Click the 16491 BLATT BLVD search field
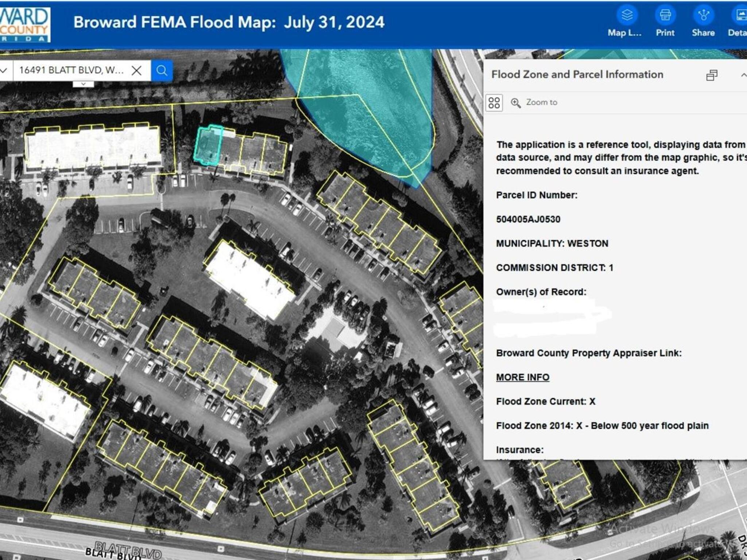The image size is (747, 560). point(72,70)
